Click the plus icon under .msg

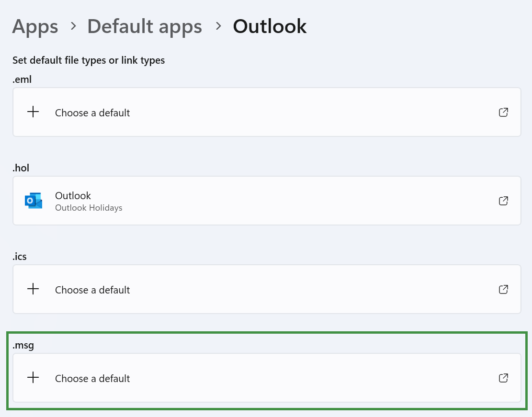pyautogui.click(x=33, y=378)
